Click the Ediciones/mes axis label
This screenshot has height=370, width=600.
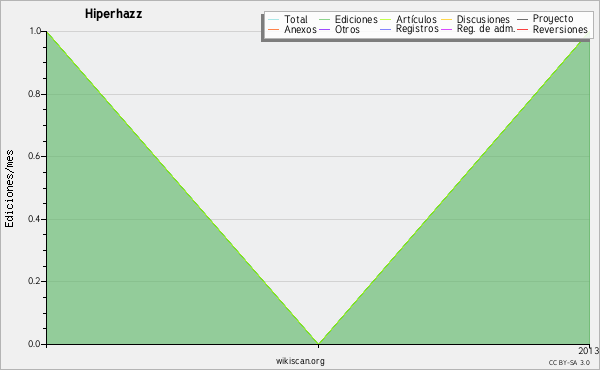[x=9, y=189]
